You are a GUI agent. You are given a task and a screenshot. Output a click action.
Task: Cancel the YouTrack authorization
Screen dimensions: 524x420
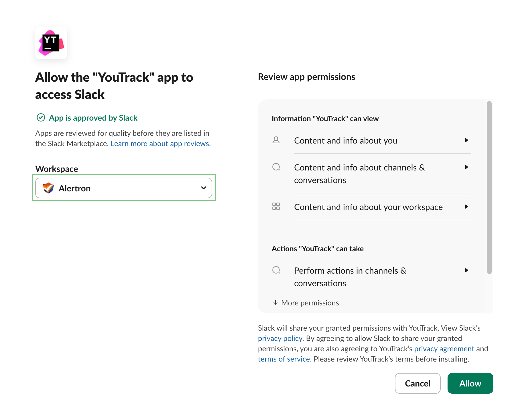[417, 383]
